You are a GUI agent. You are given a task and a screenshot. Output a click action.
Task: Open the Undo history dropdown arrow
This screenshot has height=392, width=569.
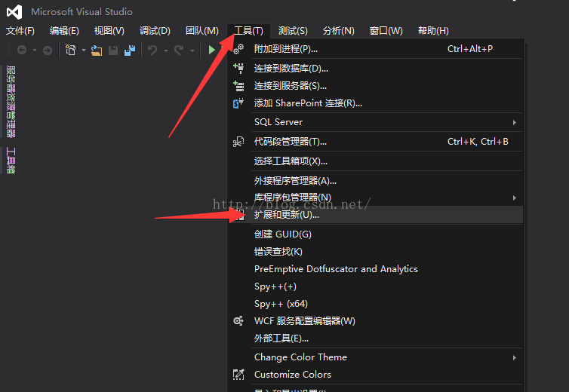point(166,51)
